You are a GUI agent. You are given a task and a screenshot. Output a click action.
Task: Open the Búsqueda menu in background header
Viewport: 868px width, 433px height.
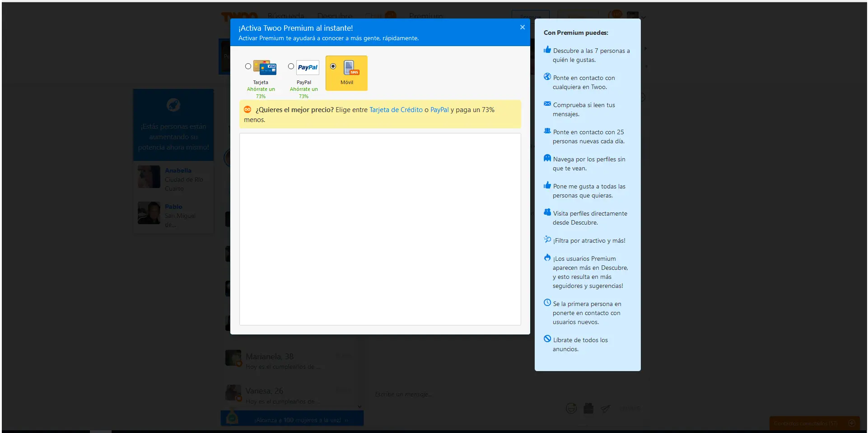pos(286,16)
